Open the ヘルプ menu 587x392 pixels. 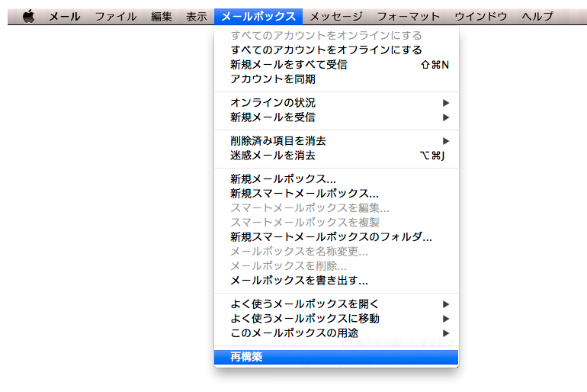pos(537,16)
